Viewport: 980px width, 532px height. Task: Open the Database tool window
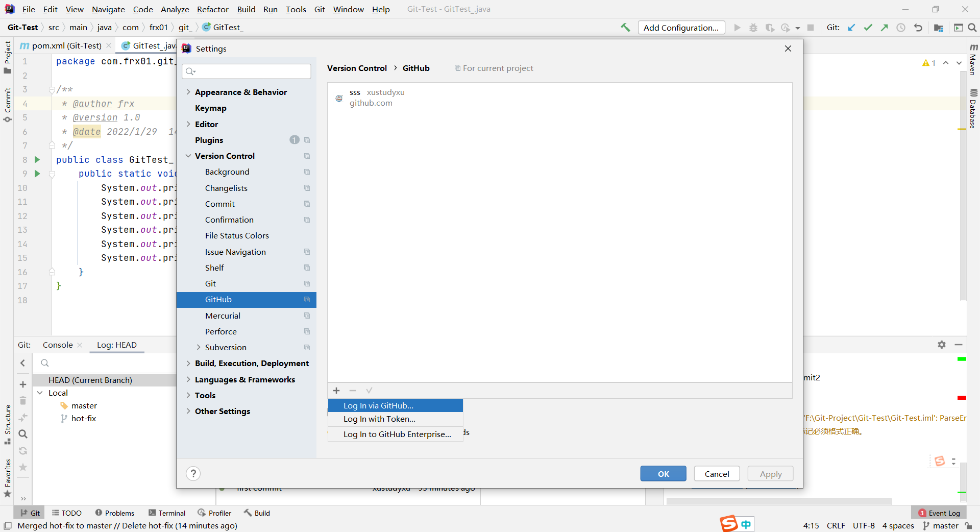click(x=973, y=109)
